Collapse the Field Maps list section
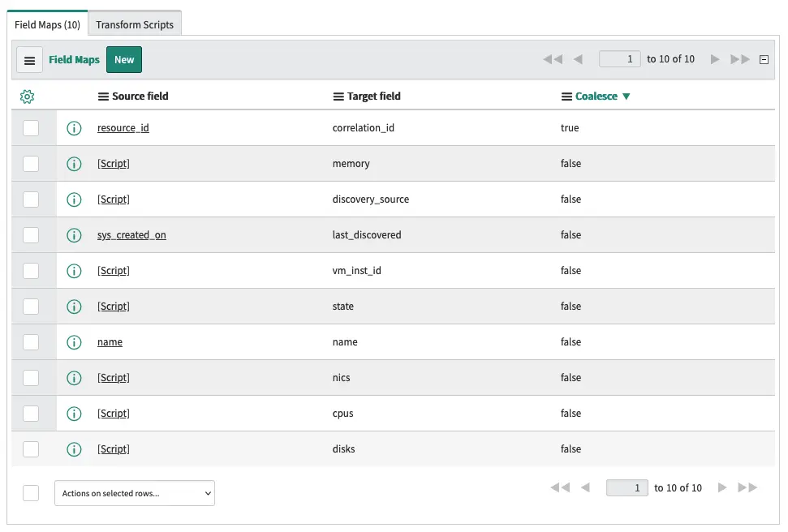 [x=764, y=59]
